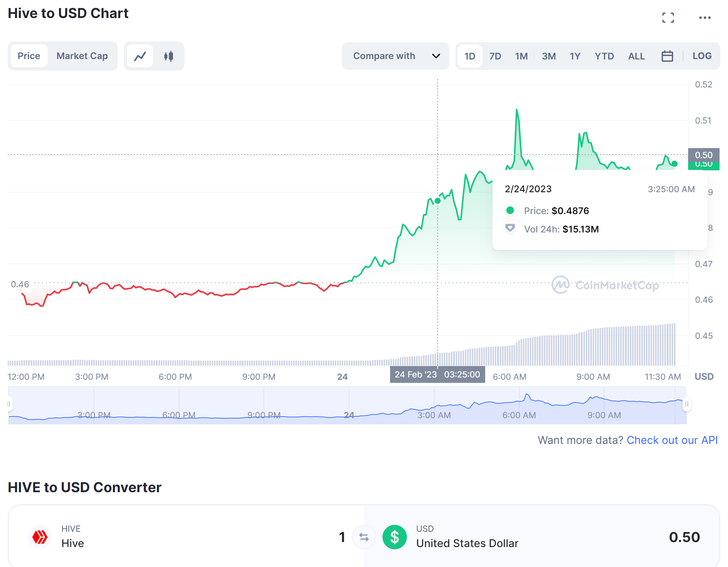Click the green USD dollar icon

point(394,537)
